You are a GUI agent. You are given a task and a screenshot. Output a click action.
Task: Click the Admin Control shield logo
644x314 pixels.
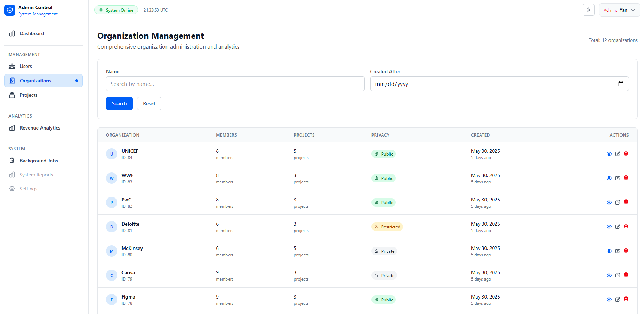(x=10, y=10)
